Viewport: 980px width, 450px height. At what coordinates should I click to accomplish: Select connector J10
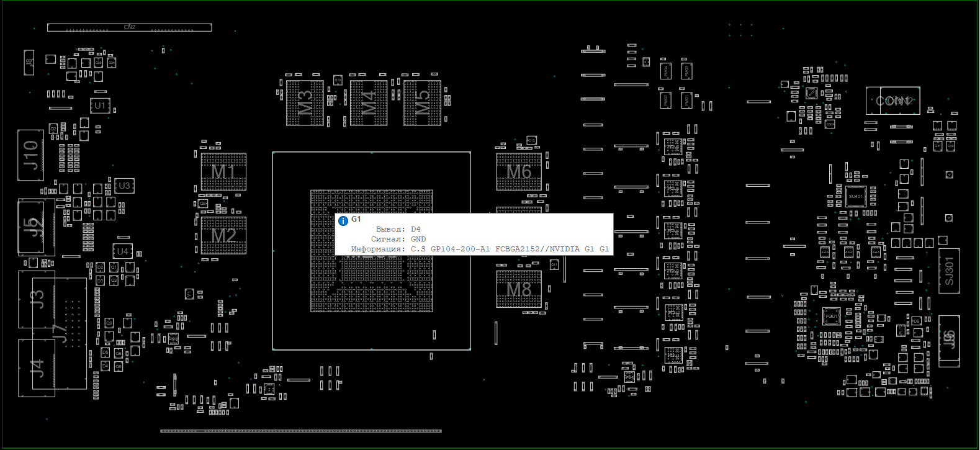click(x=30, y=155)
